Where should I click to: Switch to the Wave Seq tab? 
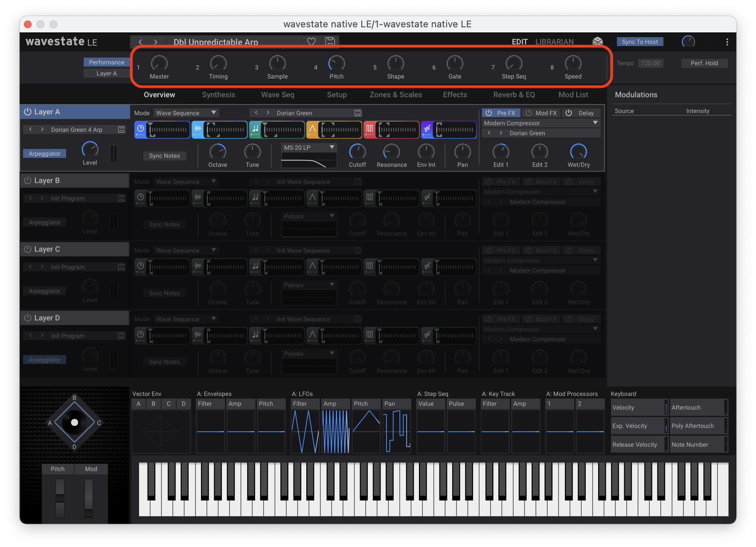(278, 95)
